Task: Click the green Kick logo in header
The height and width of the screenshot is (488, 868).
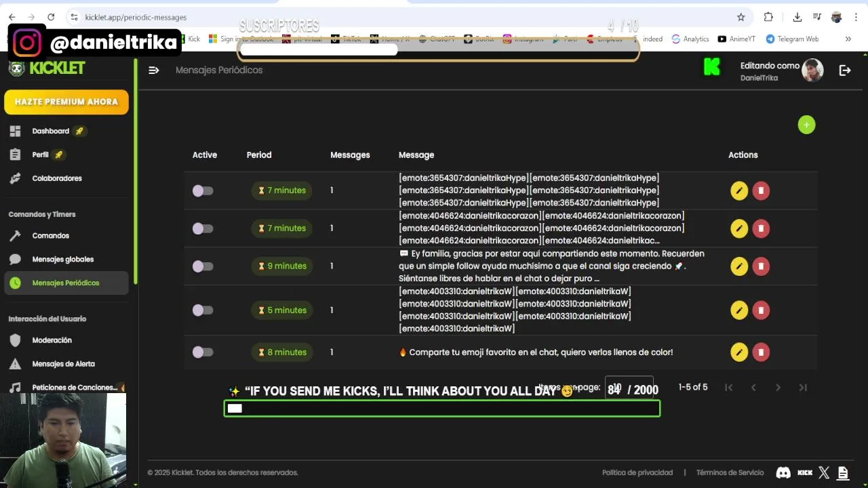Action: pos(711,67)
